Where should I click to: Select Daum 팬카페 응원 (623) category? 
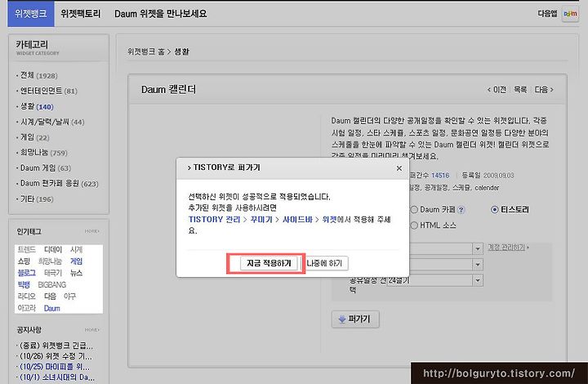59,183
